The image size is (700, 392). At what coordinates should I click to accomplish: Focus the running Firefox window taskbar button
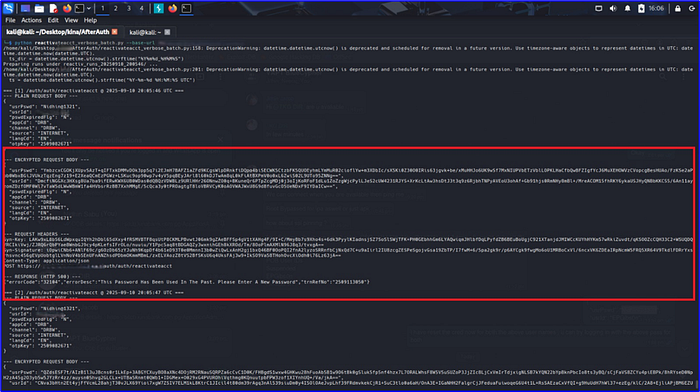point(172,8)
